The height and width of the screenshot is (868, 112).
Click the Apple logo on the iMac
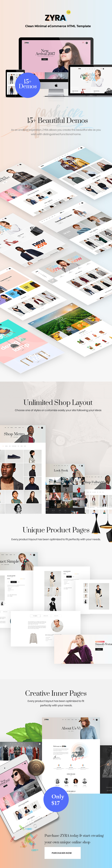(56, 85)
